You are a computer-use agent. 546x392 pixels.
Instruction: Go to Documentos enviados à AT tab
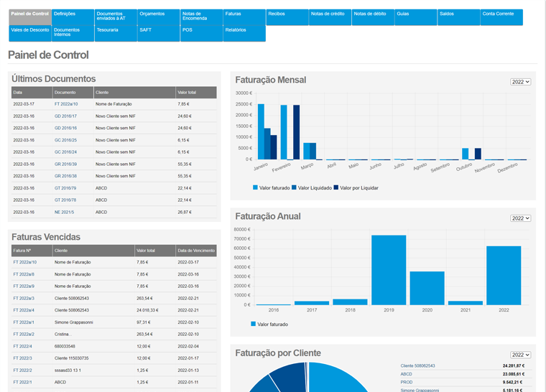pyautogui.click(x=116, y=17)
